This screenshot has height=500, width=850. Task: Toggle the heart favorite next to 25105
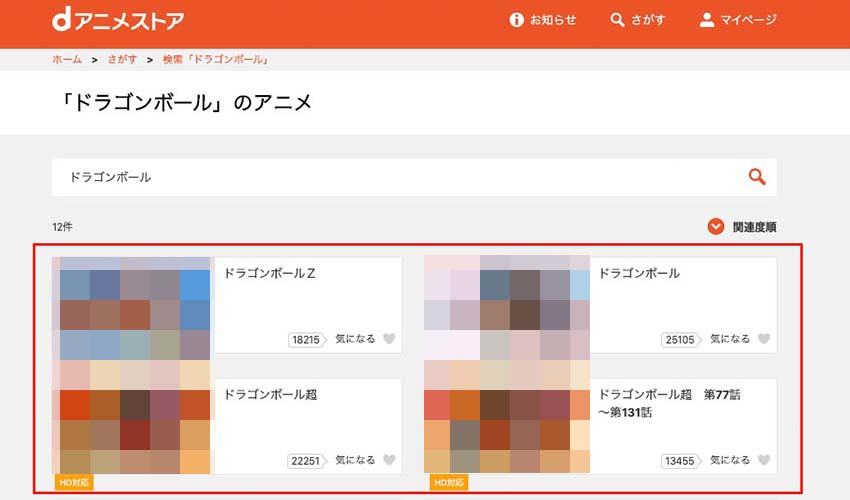[x=764, y=339]
